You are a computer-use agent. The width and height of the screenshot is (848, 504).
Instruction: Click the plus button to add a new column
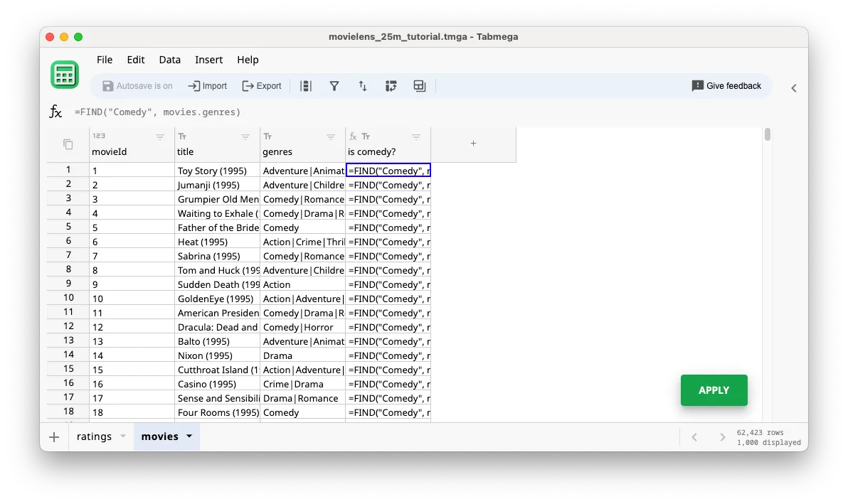(474, 143)
